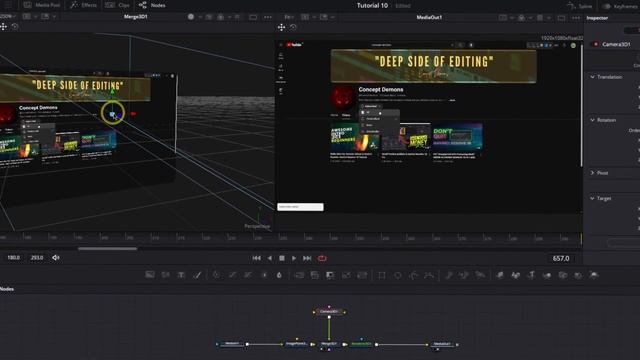Screen dimensions: 640x360
Task: Select the MediaIn1 node
Action: pyautogui.click(x=232, y=344)
